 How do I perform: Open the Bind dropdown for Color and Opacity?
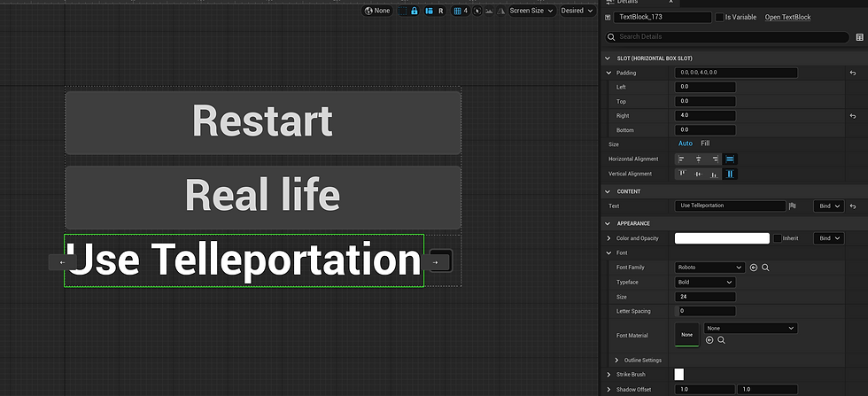point(829,238)
